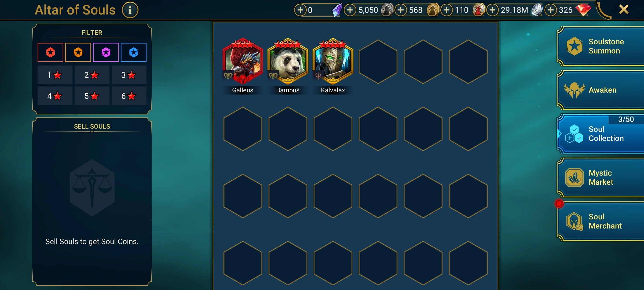This screenshot has width=644, height=290.
Task: Toggle the orange legendary rarity filter
Action: pyautogui.click(x=78, y=52)
